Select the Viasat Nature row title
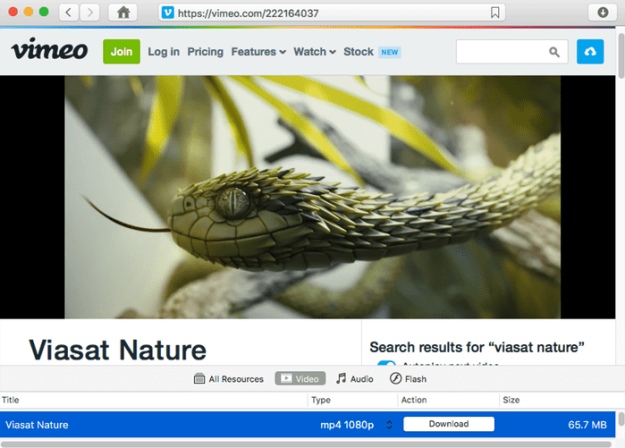The width and height of the screenshot is (625, 448). tap(37, 425)
